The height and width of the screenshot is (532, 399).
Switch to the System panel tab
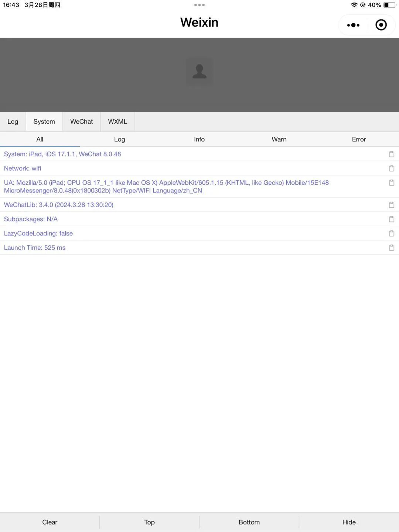point(44,122)
